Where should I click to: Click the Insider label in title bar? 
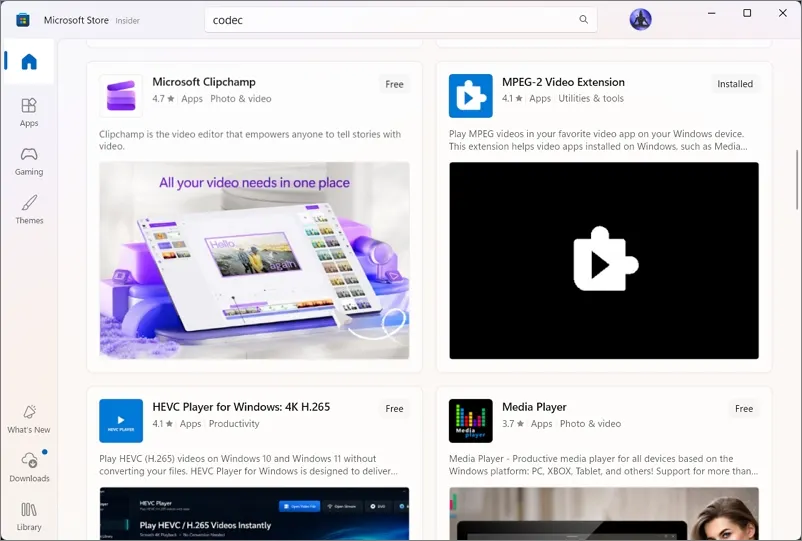click(x=127, y=21)
